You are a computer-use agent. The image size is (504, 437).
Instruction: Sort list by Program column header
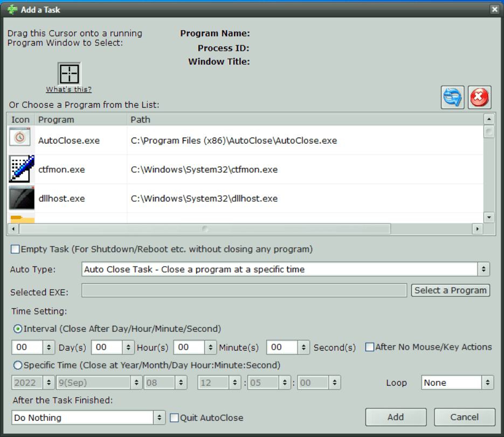[x=81, y=120]
